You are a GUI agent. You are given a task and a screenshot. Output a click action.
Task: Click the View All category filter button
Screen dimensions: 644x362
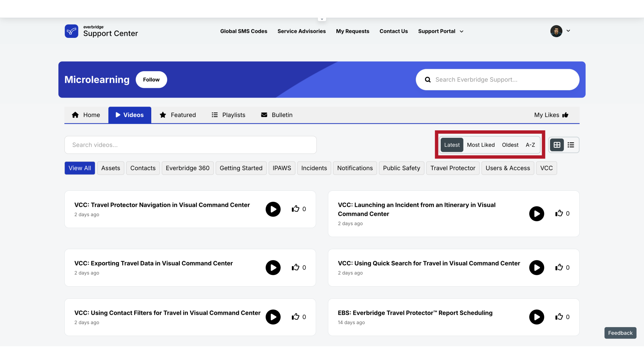point(79,168)
